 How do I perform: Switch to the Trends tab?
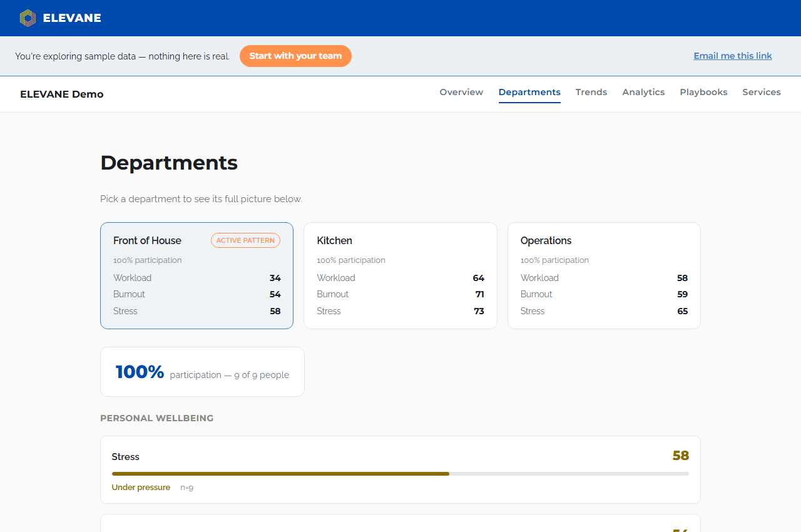(x=591, y=92)
